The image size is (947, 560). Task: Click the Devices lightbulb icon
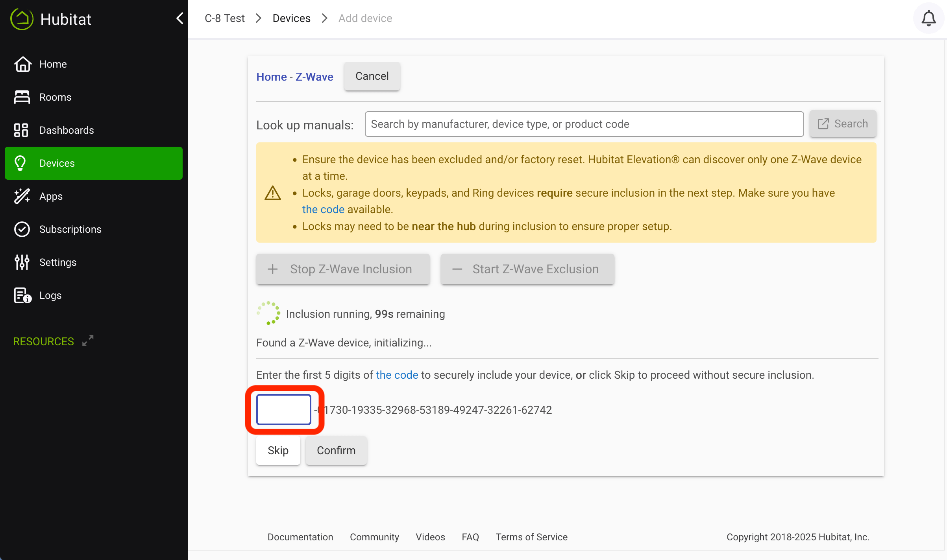pos(20,163)
